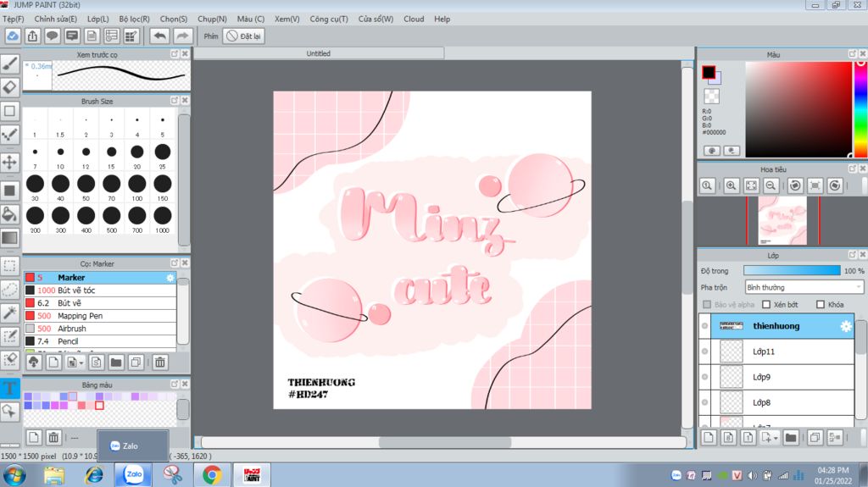Select the Select Pen tool
Image resolution: width=868 pixels, height=487 pixels.
pyautogui.click(x=10, y=336)
